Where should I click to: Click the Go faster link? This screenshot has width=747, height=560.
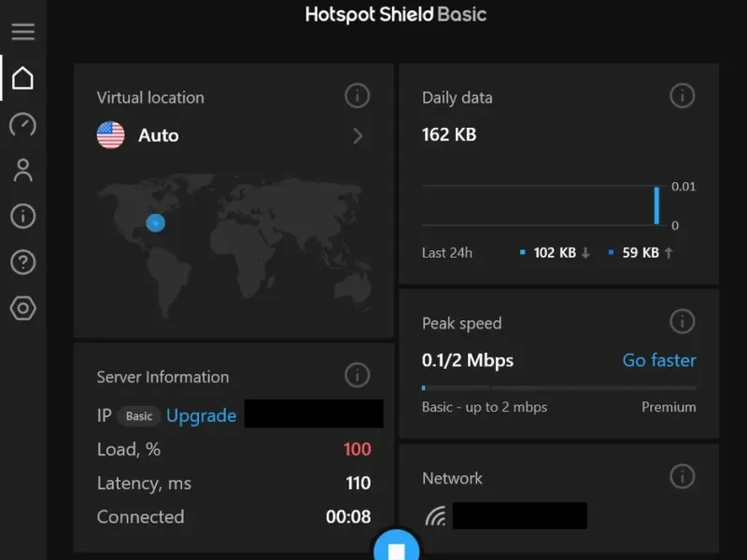[659, 360]
